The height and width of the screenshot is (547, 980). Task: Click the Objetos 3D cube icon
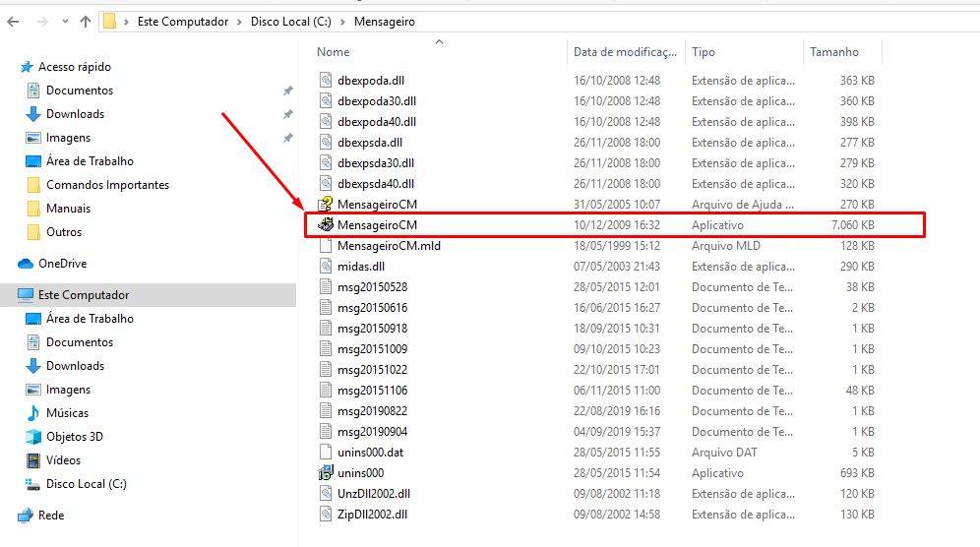point(33,437)
